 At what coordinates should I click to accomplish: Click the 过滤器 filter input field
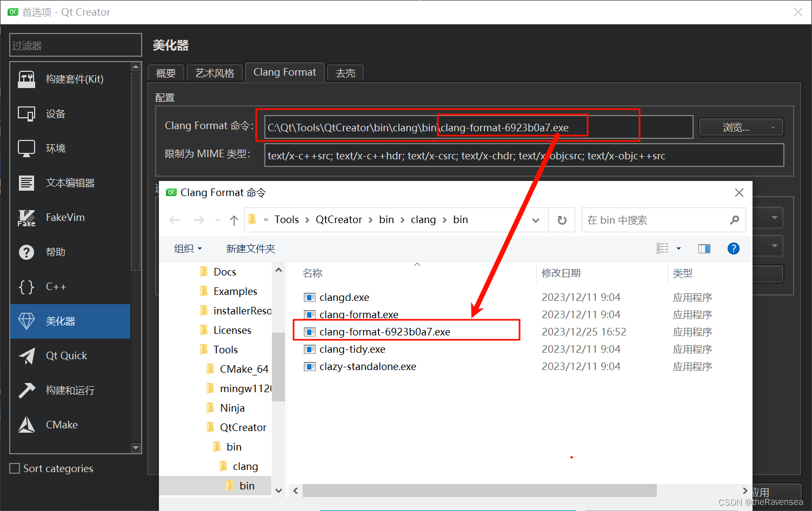tap(76, 45)
